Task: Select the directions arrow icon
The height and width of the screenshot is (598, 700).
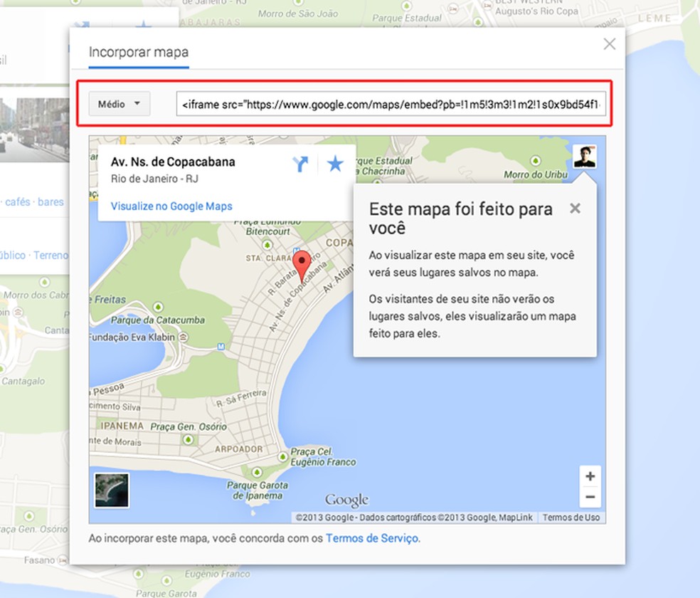Action: pyautogui.click(x=299, y=164)
